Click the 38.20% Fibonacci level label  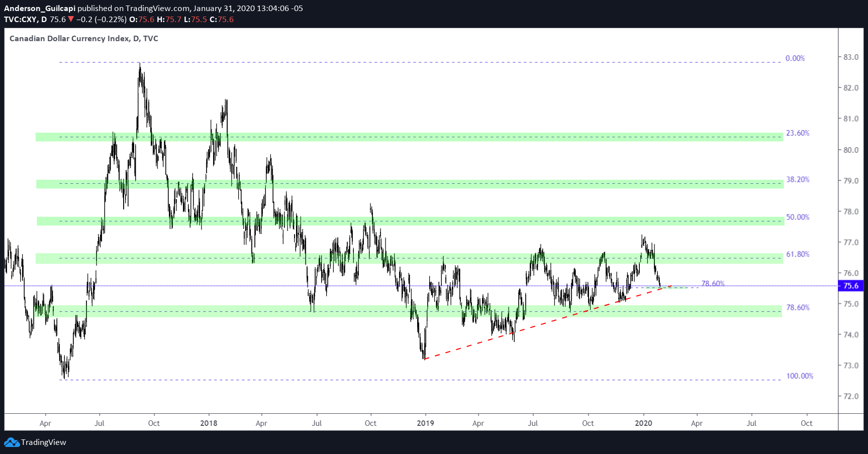coord(798,179)
